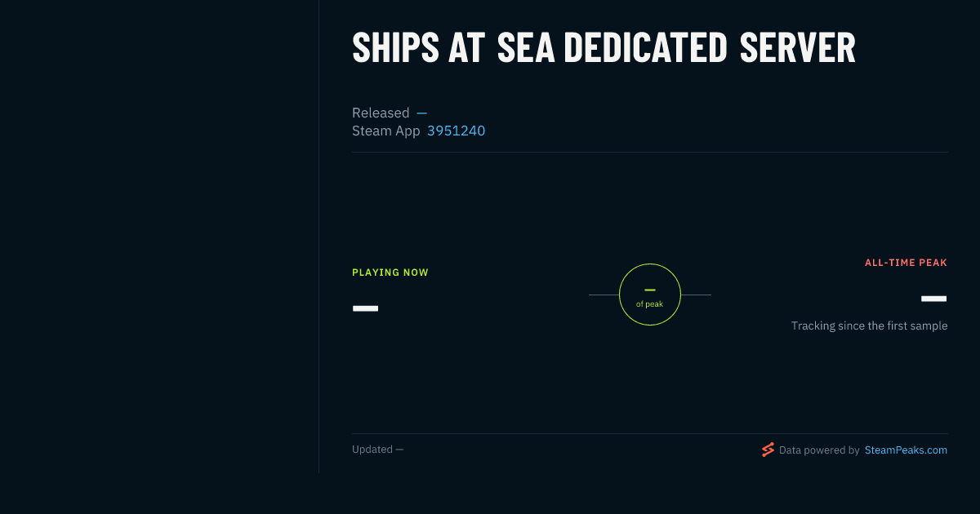Image resolution: width=980 pixels, height=514 pixels.
Task: Click the Ships At Sea Dedicated Server title
Action: [604, 48]
